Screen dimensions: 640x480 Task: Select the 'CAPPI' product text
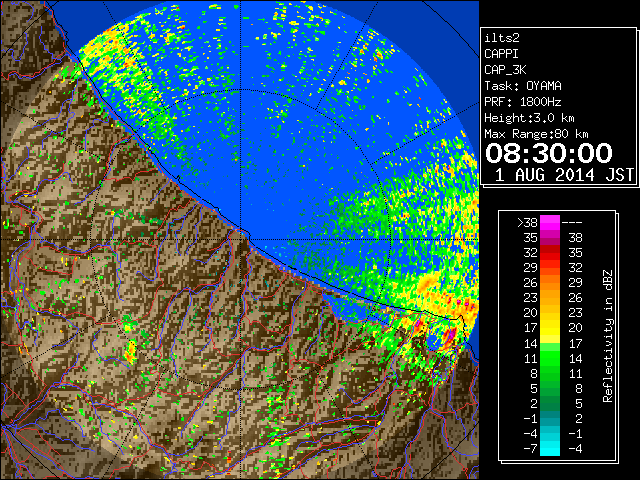pyautogui.click(x=501, y=54)
